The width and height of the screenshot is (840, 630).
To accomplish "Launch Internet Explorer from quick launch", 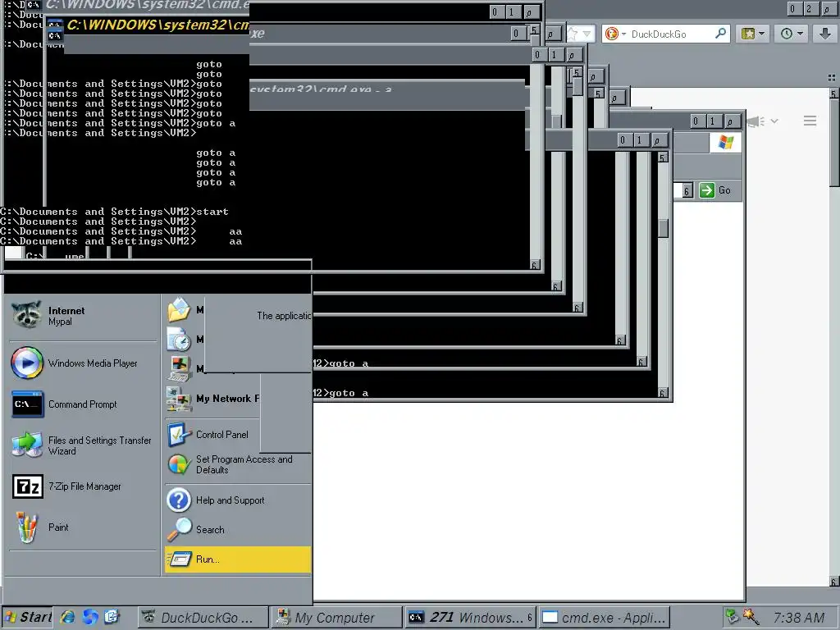I will point(67,617).
